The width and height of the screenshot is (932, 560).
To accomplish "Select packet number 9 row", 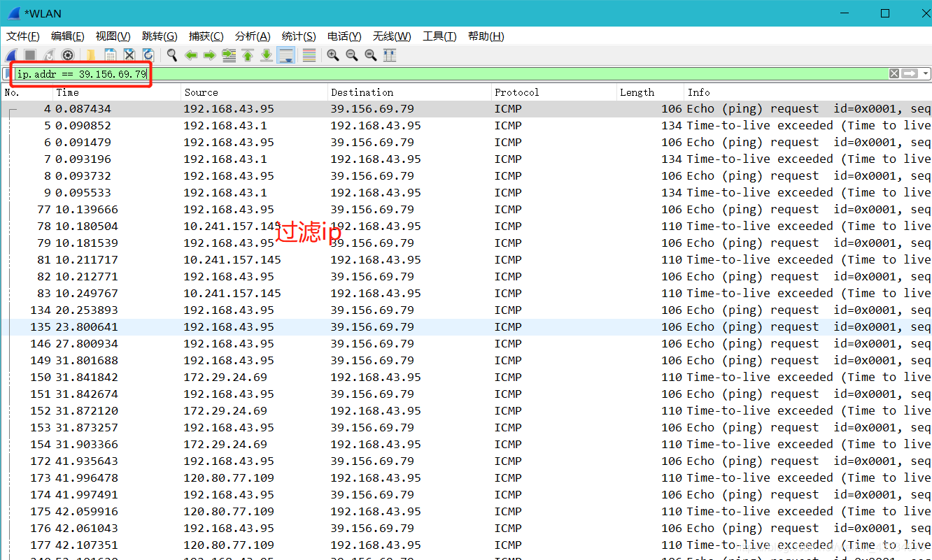I will pos(466,193).
